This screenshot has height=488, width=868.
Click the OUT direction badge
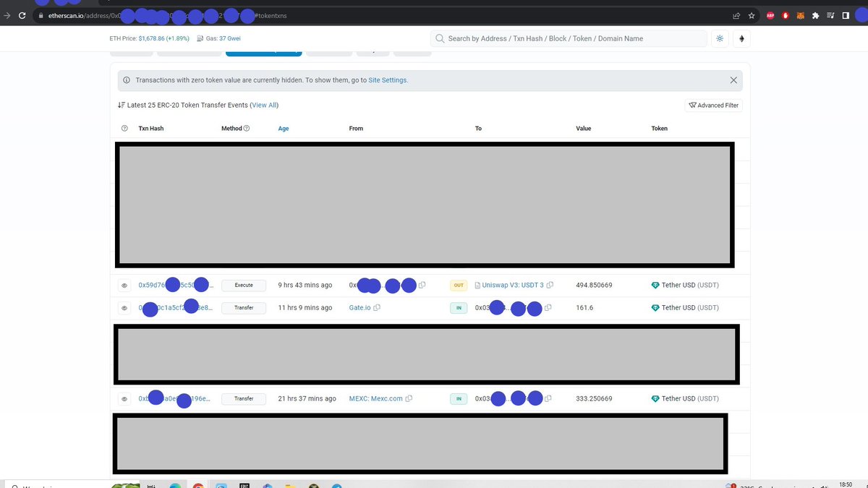[459, 285]
